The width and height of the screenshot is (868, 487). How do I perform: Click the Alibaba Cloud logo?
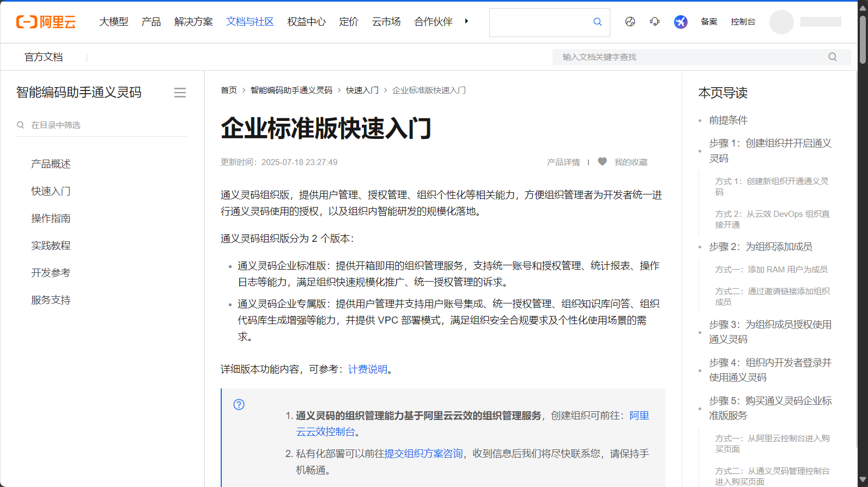tap(46, 22)
